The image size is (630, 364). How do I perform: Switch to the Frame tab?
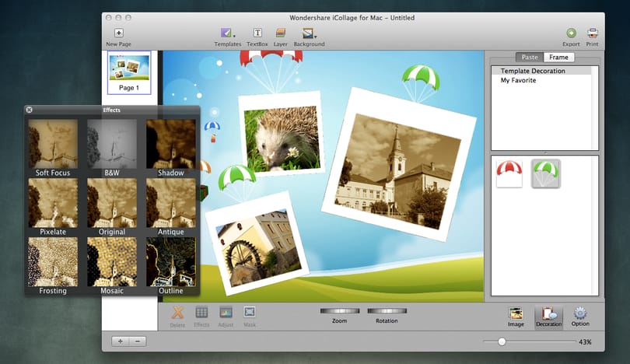(559, 57)
